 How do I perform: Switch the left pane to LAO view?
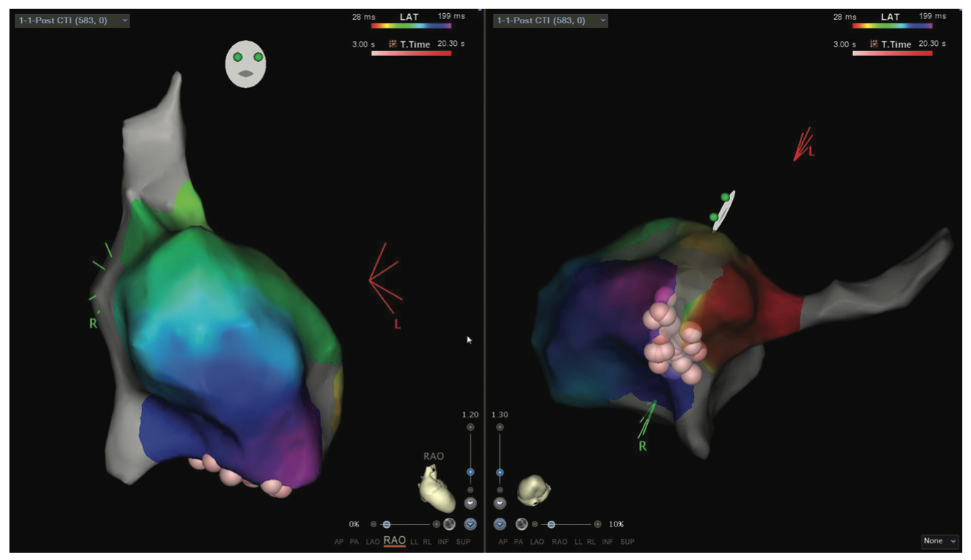click(372, 541)
